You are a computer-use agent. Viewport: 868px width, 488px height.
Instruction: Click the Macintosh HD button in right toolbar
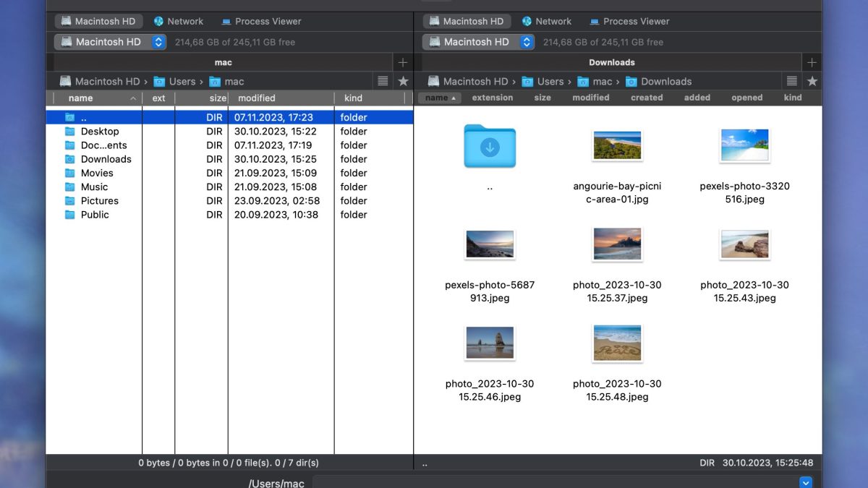point(467,21)
